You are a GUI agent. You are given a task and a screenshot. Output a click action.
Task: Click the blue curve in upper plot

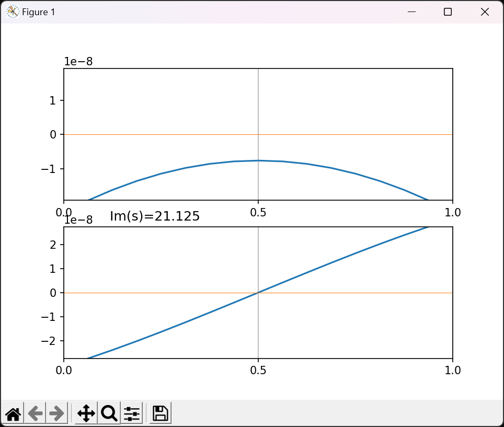[x=258, y=160]
